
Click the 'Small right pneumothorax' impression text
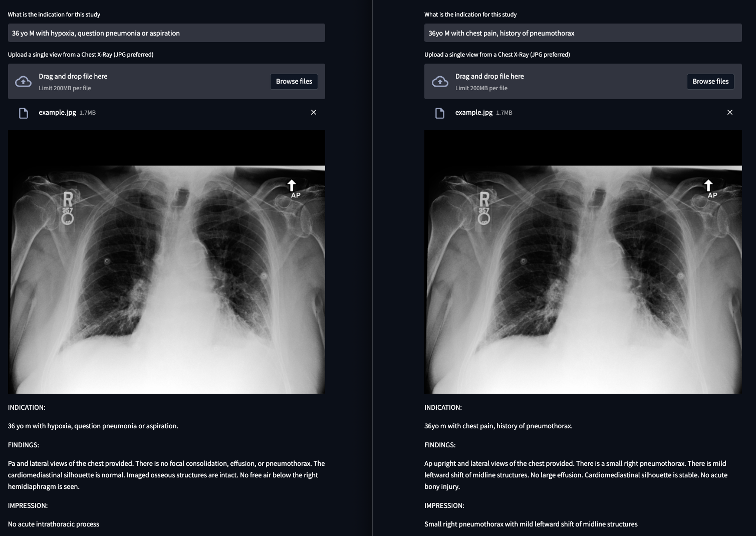(531, 524)
